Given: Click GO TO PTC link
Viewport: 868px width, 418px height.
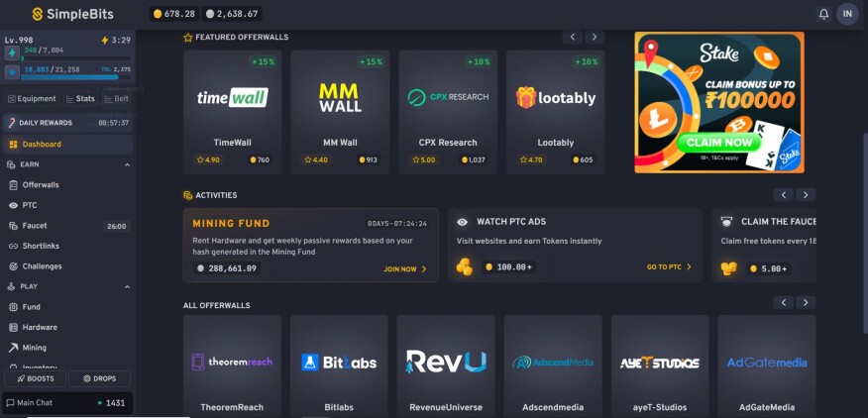Looking at the screenshot, I should point(669,266).
